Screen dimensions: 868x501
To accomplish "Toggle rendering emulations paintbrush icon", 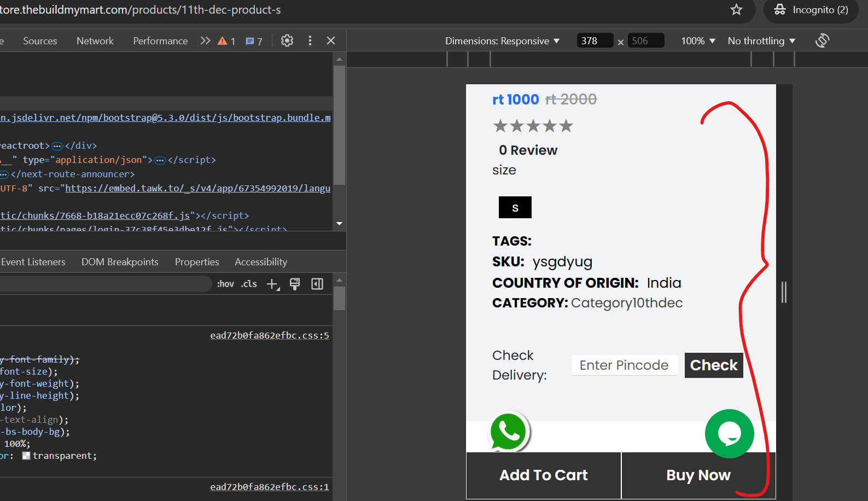I will [x=295, y=284].
